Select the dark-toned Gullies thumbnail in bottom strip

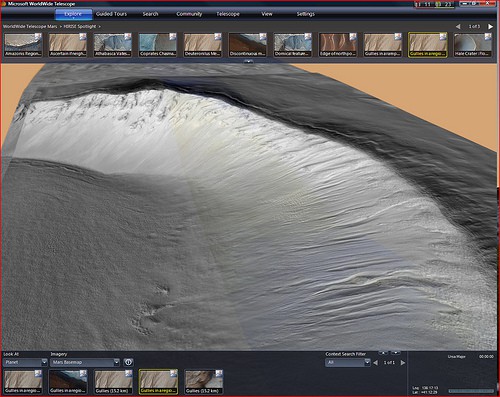pyautogui.click(x=68, y=382)
